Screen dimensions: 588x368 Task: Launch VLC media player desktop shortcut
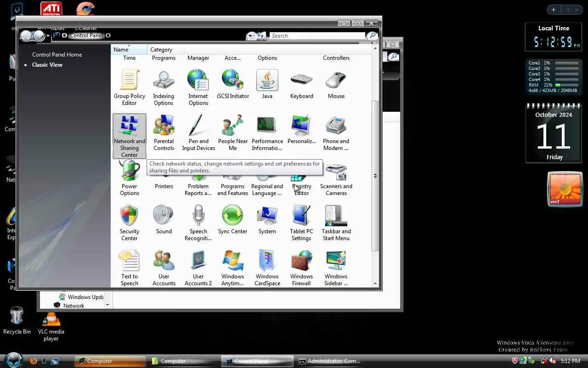coord(51,327)
